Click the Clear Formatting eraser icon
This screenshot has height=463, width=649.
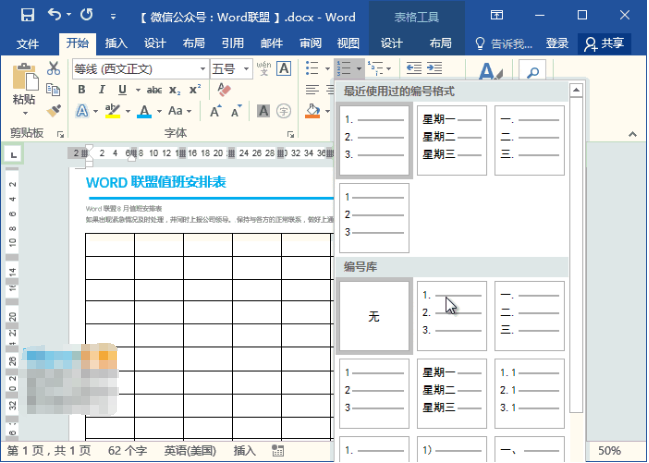(224, 90)
